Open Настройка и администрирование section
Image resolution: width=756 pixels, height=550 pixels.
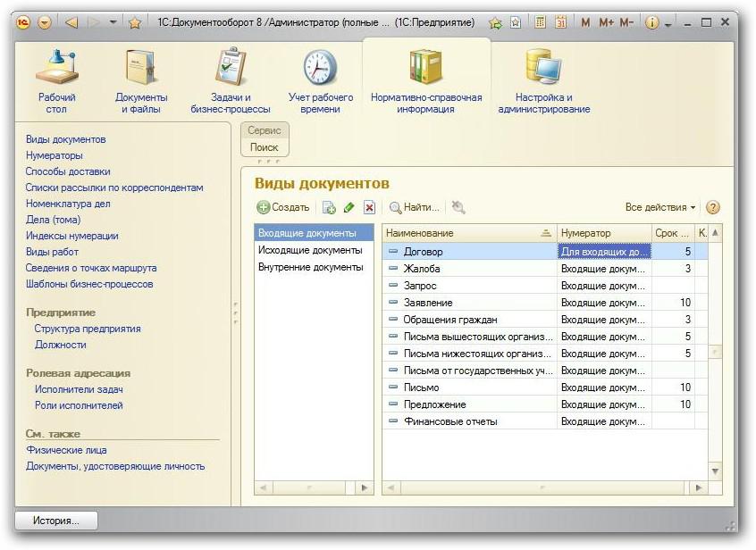pos(544,81)
